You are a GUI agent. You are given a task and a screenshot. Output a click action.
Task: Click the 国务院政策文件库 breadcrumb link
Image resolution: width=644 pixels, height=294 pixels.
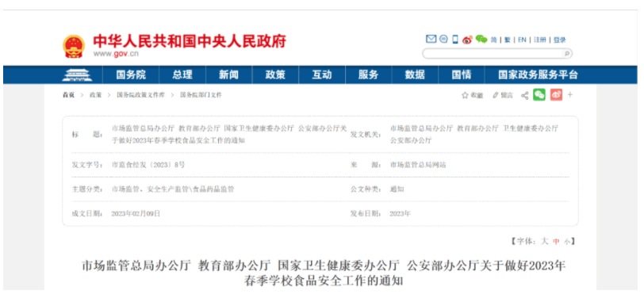pyautogui.click(x=141, y=95)
